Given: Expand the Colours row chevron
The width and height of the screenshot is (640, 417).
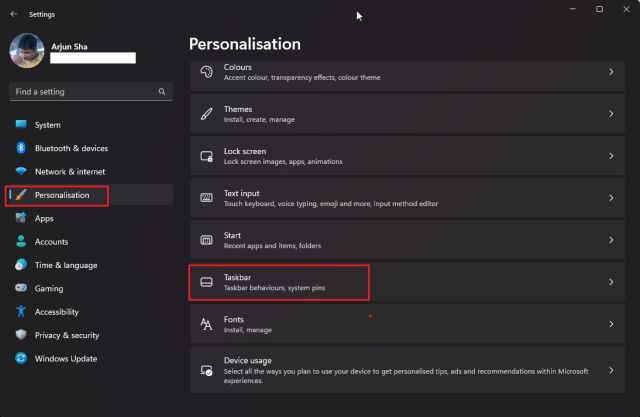Looking at the screenshot, I should coord(610,72).
